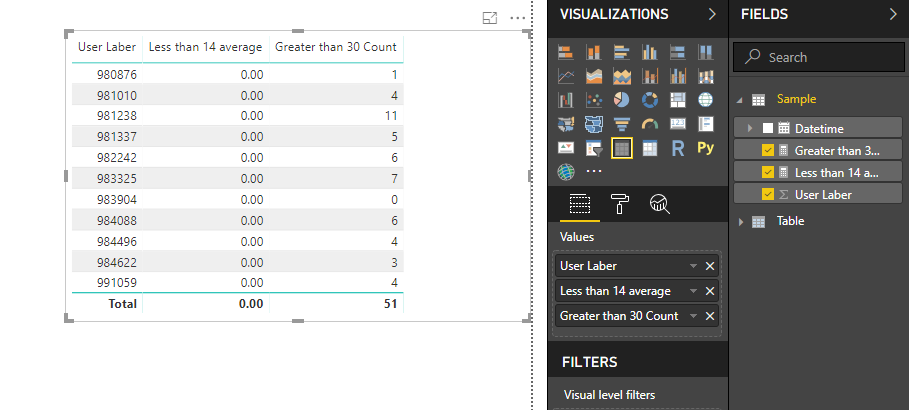
Task: Select the KPI visual
Action: tap(566, 148)
